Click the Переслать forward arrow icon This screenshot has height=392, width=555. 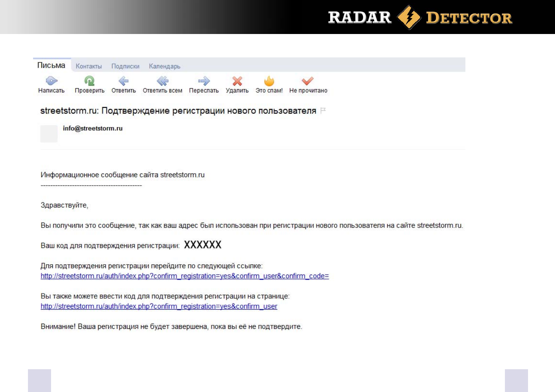click(x=204, y=81)
